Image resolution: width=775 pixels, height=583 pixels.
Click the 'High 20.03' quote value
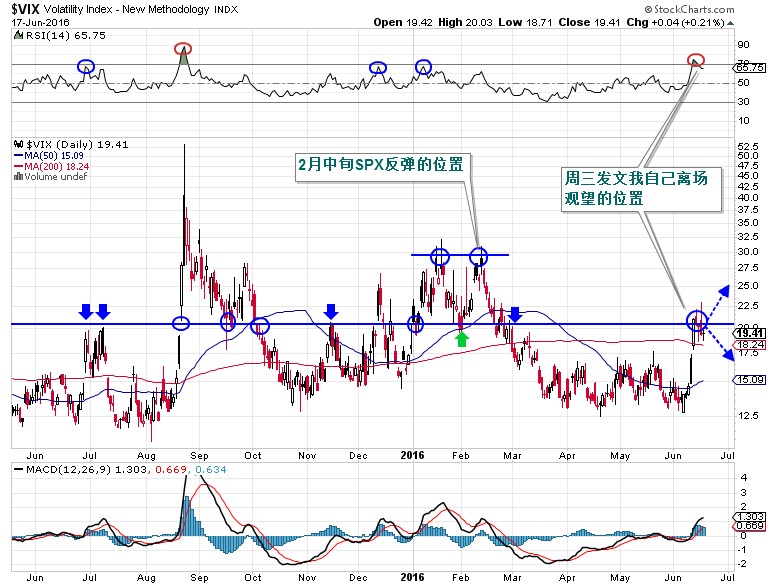465,22
